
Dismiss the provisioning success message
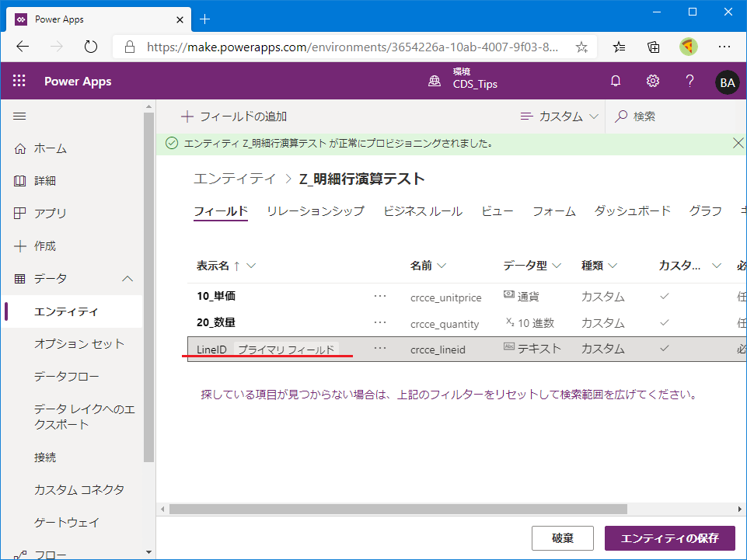click(x=738, y=143)
